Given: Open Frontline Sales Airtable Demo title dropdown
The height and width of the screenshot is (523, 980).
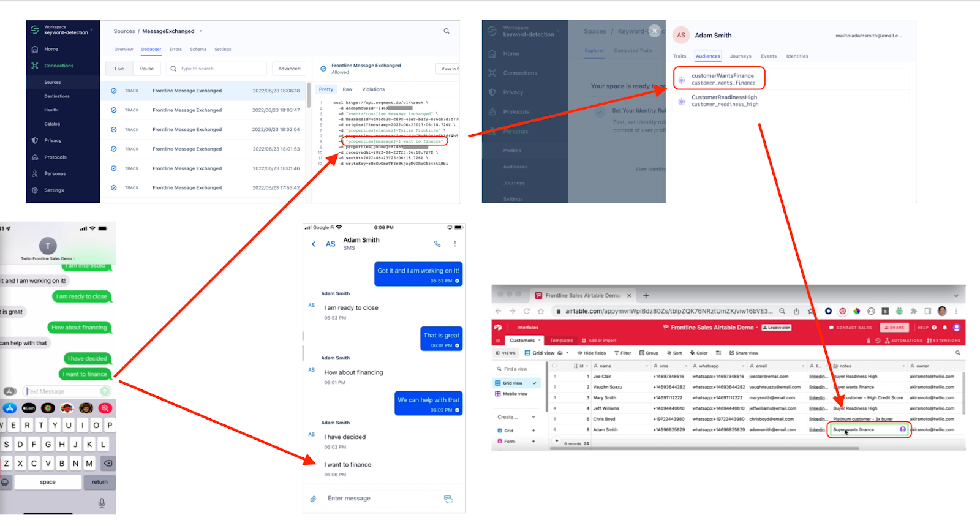Looking at the screenshot, I should pyautogui.click(x=757, y=328).
